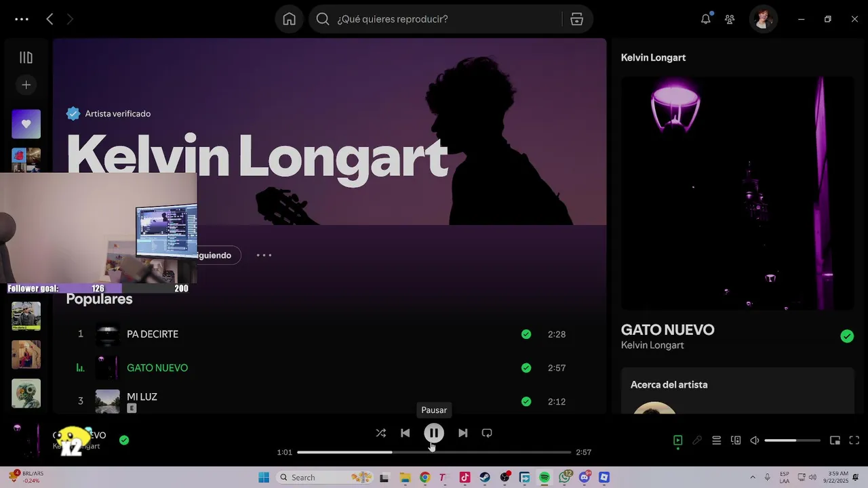Open Chrome from taskbar

[425, 478]
